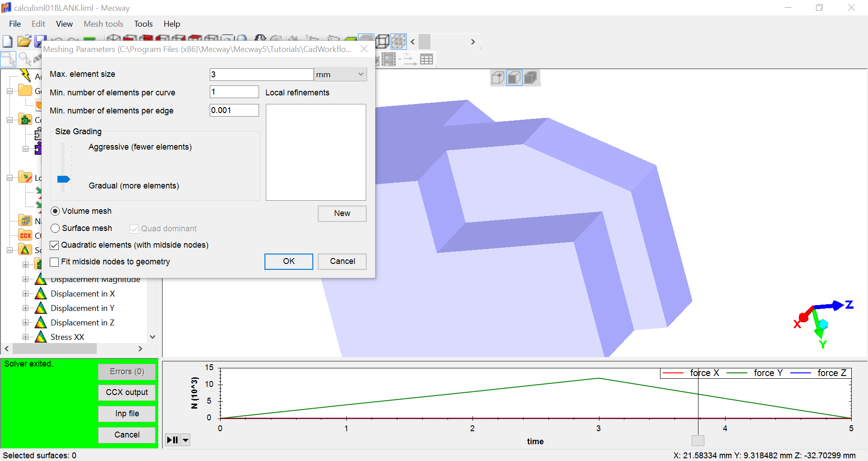Open the File menu
This screenshot has width=868, height=461.
15,24
